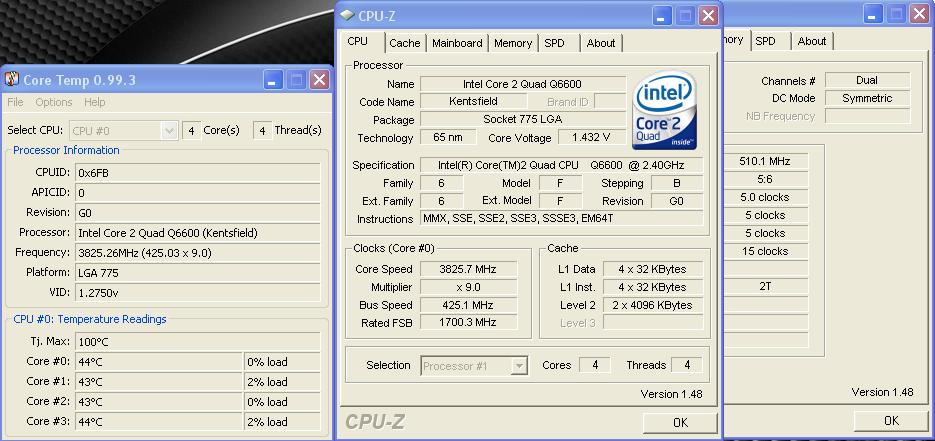The image size is (935, 441).
Task: Click the L1 Data cache value
Action: (x=653, y=269)
